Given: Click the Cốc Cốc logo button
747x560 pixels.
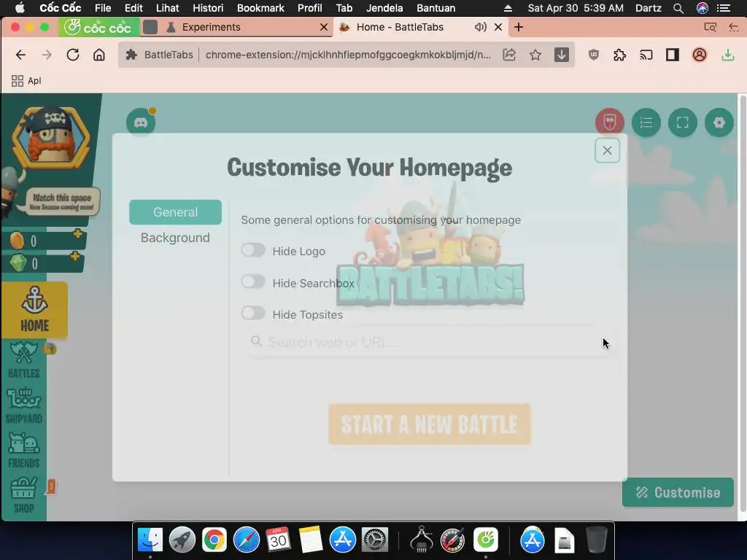Looking at the screenshot, I should [x=98, y=27].
